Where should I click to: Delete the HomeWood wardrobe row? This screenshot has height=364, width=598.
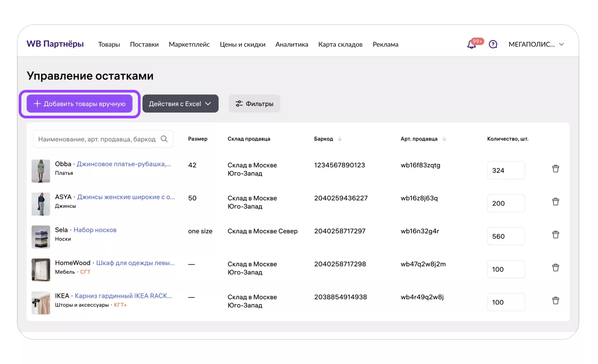pos(555,267)
